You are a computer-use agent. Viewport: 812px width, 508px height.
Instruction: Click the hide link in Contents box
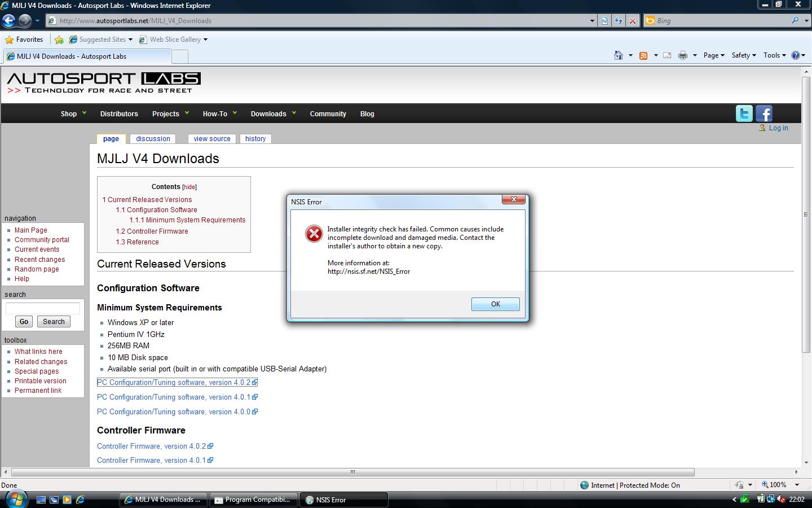[189, 187]
